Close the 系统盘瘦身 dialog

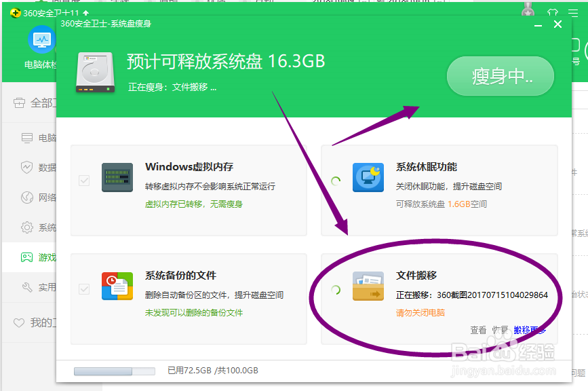click(557, 24)
